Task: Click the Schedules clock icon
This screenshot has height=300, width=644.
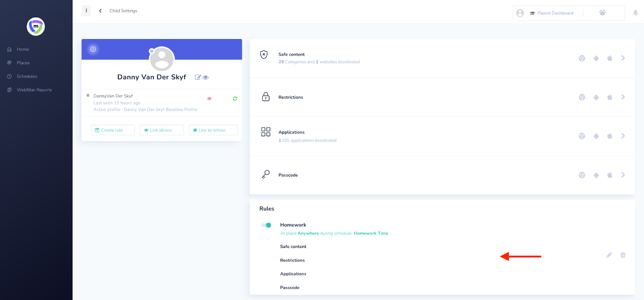Action: pyautogui.click(x=9, y=77)
